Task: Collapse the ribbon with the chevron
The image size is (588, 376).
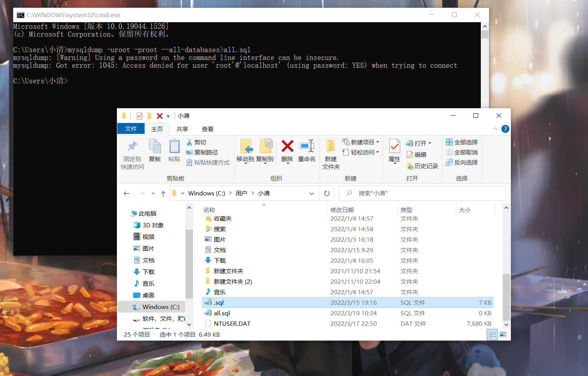Action: (x=495, y=129)
